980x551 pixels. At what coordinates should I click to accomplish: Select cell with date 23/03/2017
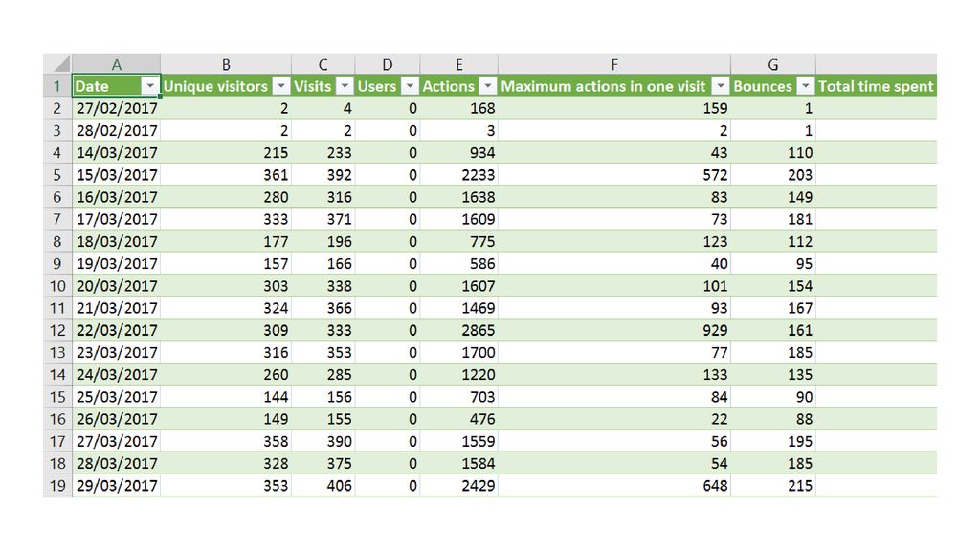(x=116, y=352)
